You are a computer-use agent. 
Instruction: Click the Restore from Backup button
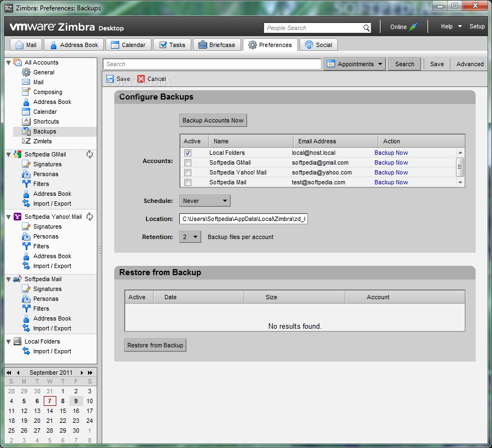(x=155, y=345)
